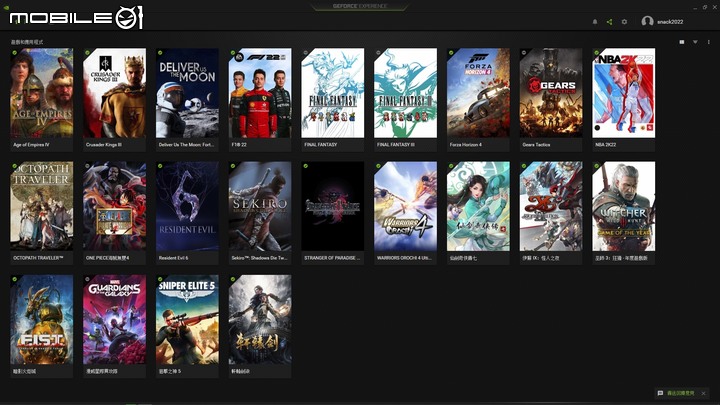This screenshot has width=720, height=405.
Task: Open the F1 22 cover art
Action: [x=260, y=93]
